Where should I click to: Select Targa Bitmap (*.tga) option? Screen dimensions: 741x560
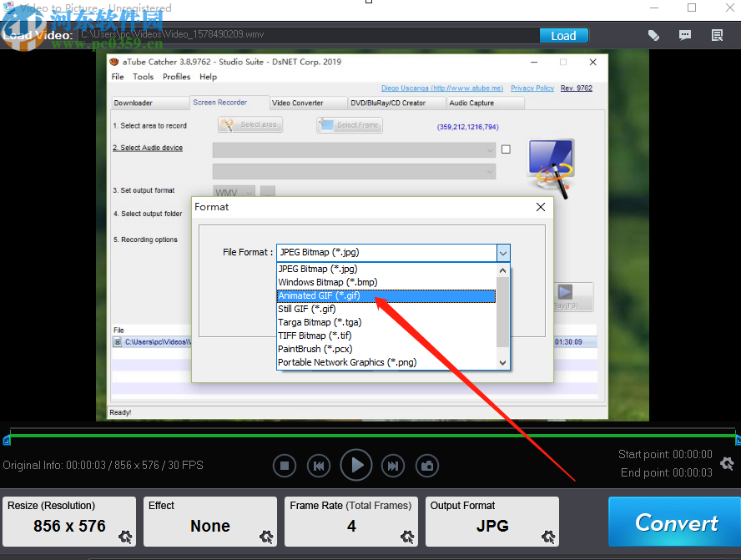click(386, 322)
